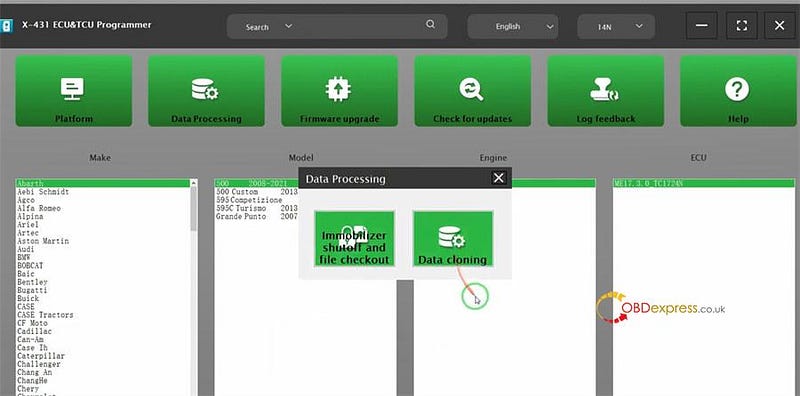Select Baic in Make list
800x396 pixels.
coord(103,274)
